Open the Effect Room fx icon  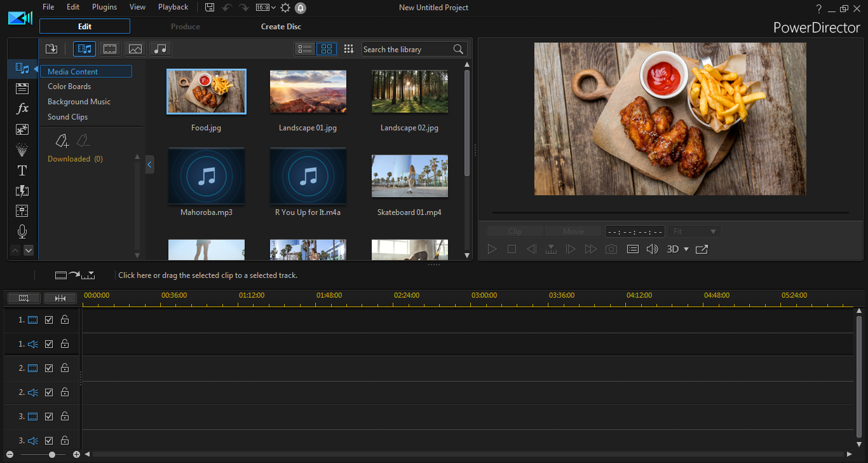pos(22,109)
